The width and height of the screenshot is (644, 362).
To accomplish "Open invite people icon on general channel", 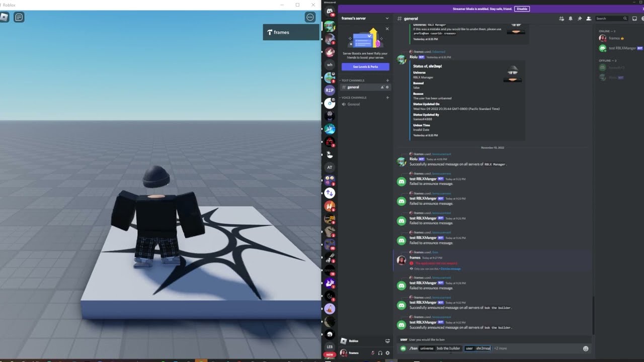I will (382, 87).
